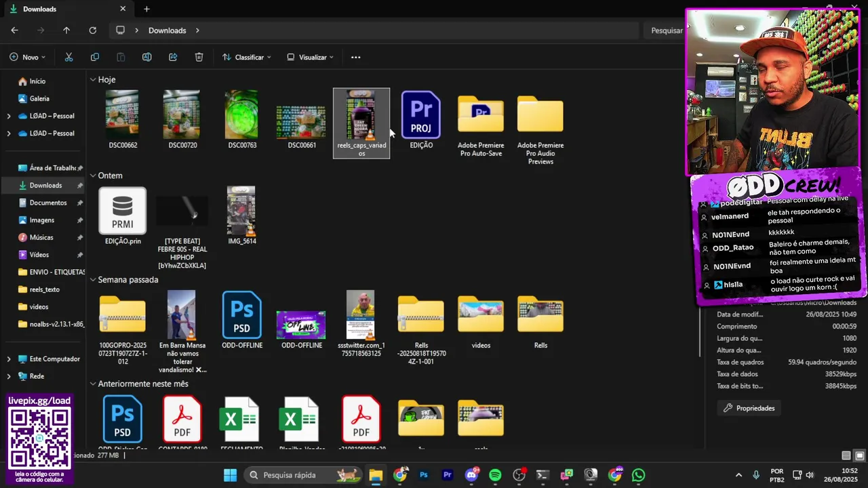Delete the selection with the trash icon
Image resolution: width=868 pixels, height=488 pixels.
tap(199, 57)
